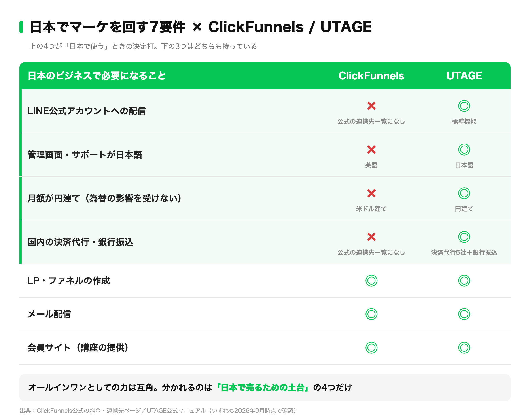
Task: Click 公式の連携先一覧になし note in LINE row
Action: [x=371, y=121]
